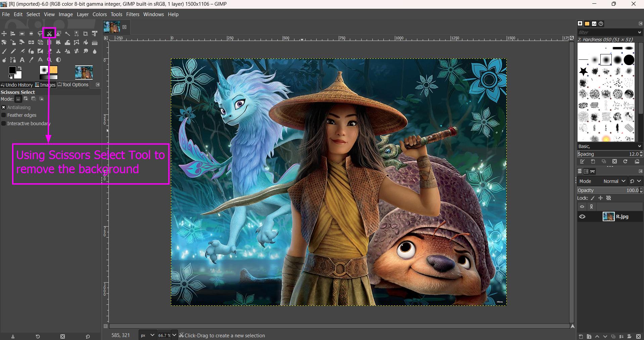Select the Bucket Fill tool
This screenshot has width=644, height=340.
(x=86, y=42)
